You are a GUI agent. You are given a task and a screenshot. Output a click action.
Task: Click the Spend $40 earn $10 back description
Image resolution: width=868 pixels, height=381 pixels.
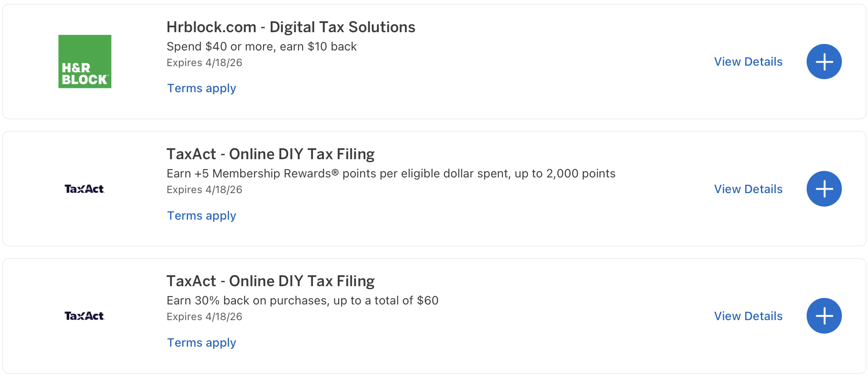pos(261,46)
